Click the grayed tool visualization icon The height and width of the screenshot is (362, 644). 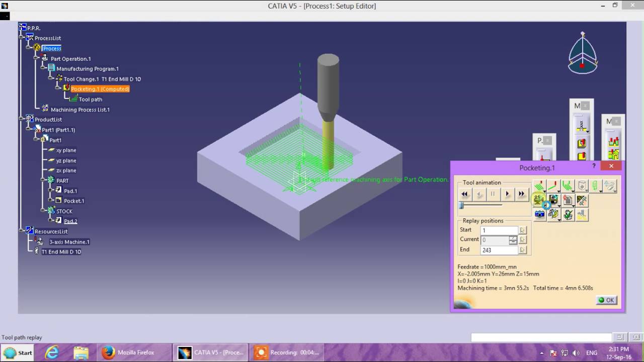pos(582,186)
